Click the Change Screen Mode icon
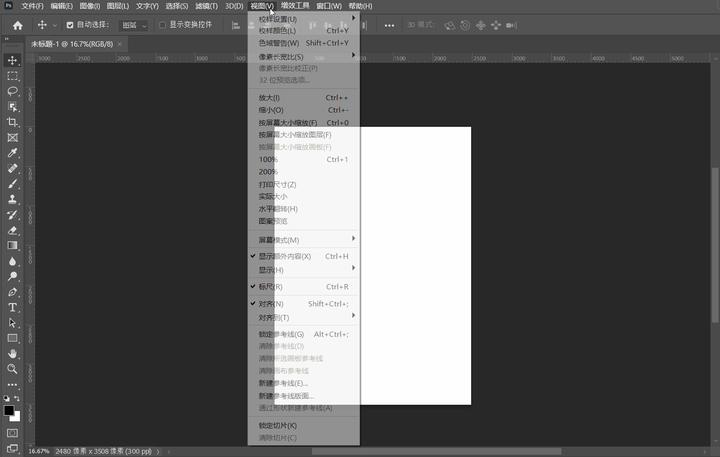This screenshot has height=457, width=720. pos(12,448)
